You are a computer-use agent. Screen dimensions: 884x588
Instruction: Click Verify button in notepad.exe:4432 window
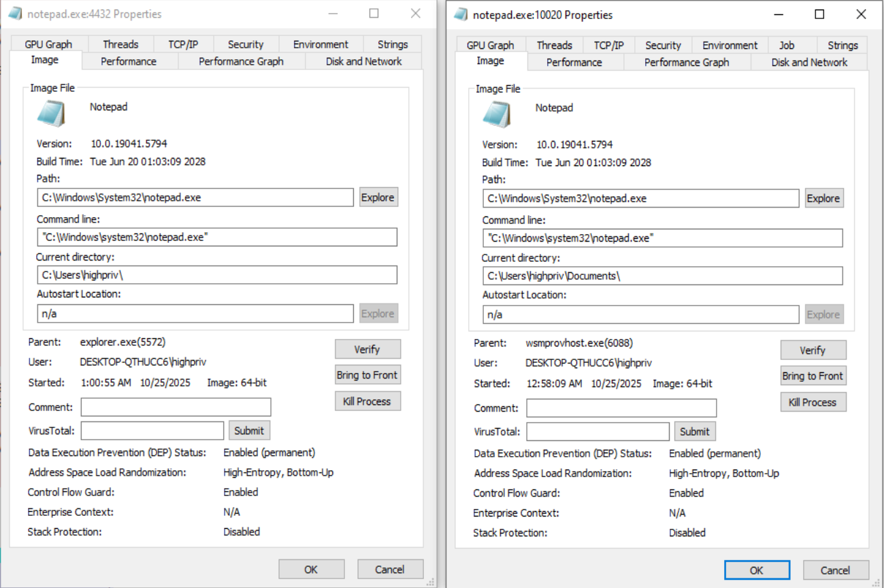tap(367, 349)
